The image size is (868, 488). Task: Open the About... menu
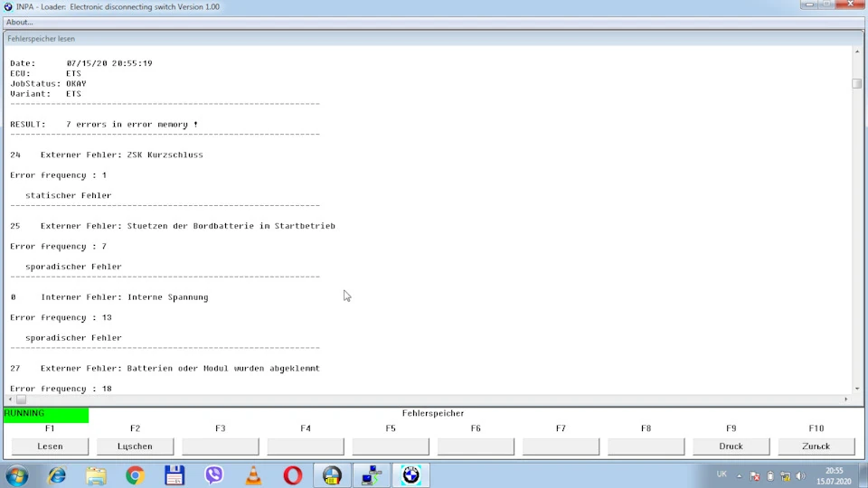[19, 22]
